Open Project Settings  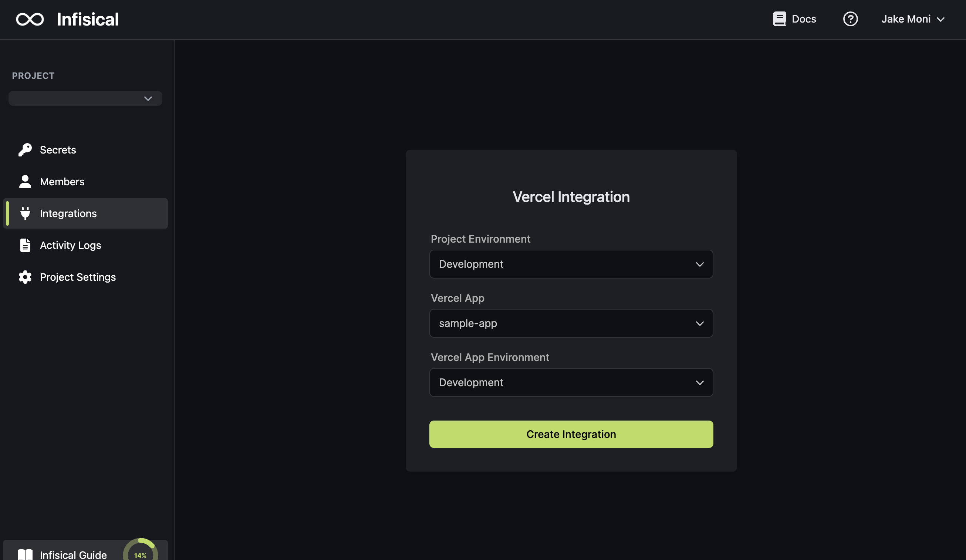click(85, 277)
